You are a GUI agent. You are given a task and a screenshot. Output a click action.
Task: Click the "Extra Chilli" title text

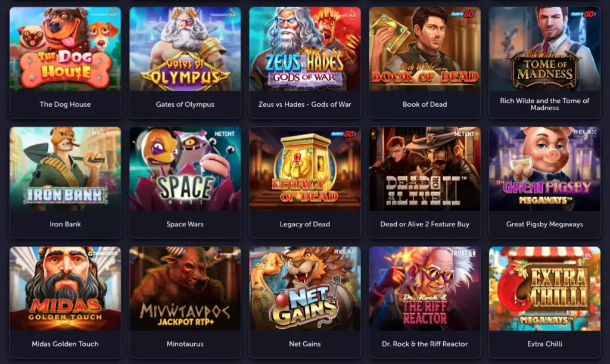[x=544, y=344]
